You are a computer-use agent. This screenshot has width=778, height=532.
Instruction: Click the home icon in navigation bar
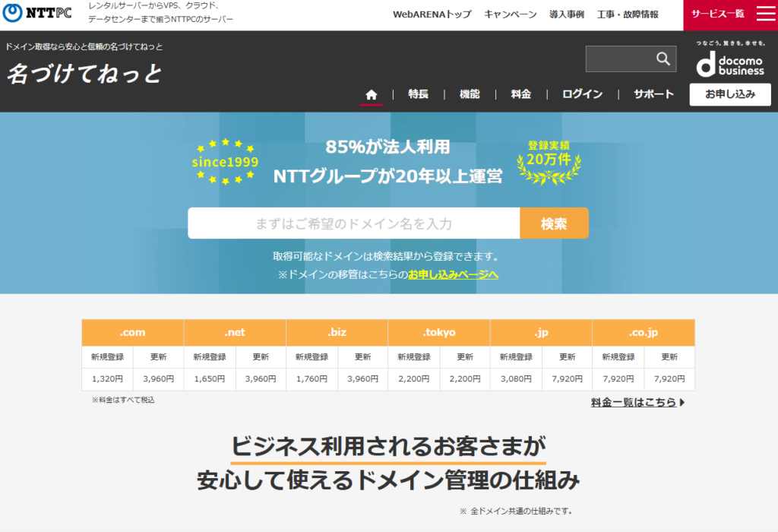pyautogui.click(x=371, y=94)
